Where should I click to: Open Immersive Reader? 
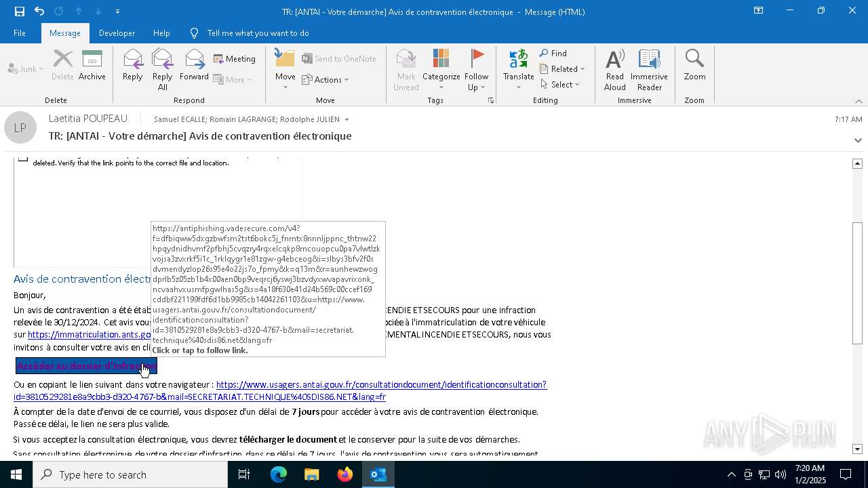(649, 70)
